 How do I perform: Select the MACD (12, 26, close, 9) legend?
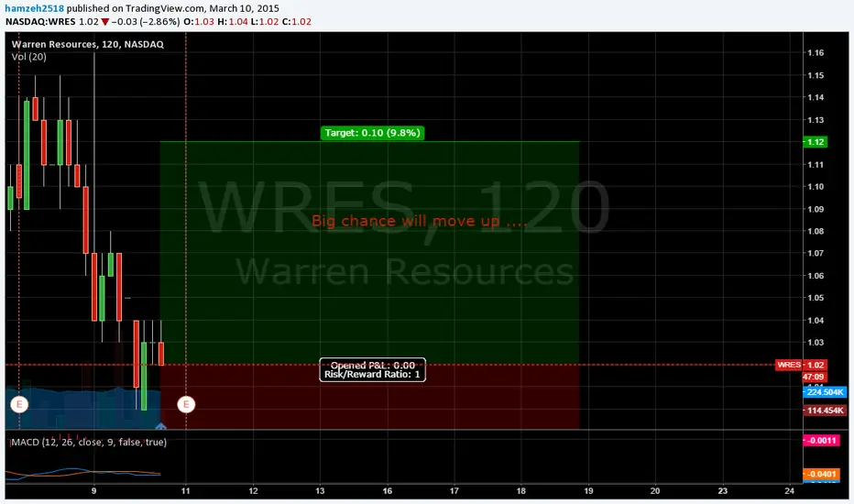(x=89, y=442)
